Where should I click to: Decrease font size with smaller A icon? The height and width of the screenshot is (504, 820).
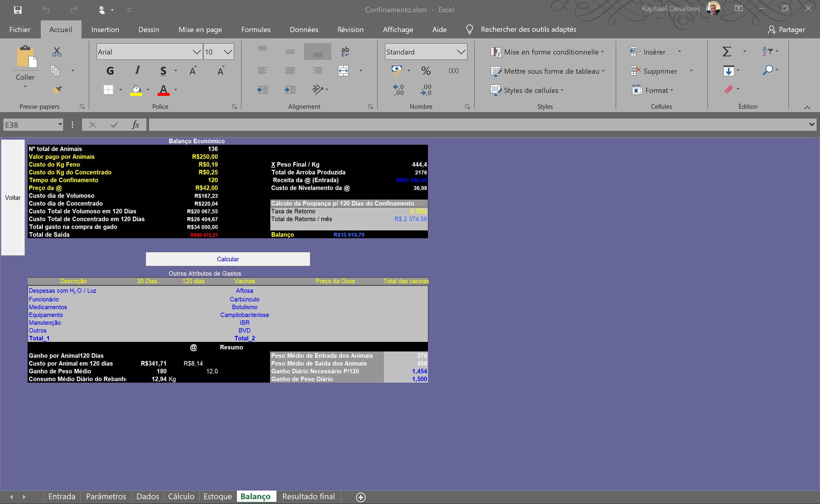(x=221, y=71)
